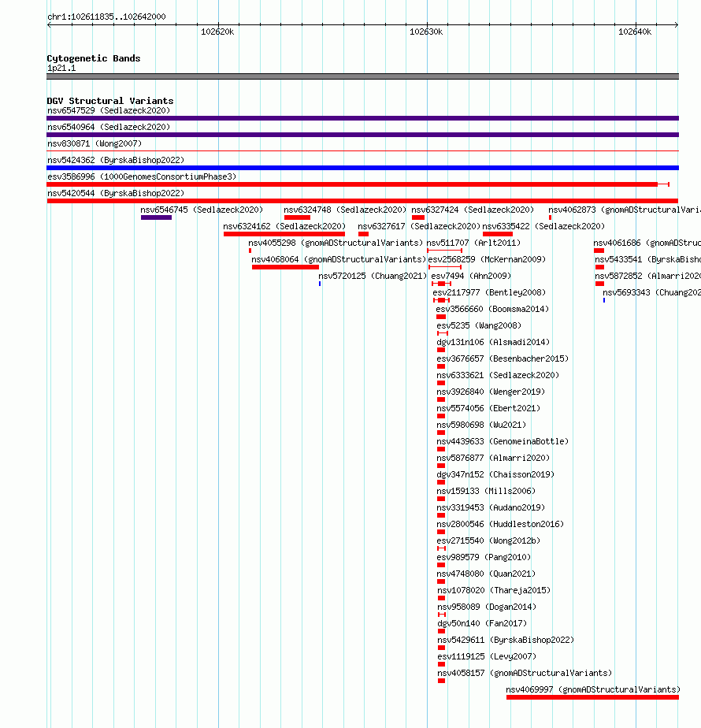The image size is (701, 728).
Task: Click the nsv1078020 (Thareja2015) label
Action: coord(494,591)
